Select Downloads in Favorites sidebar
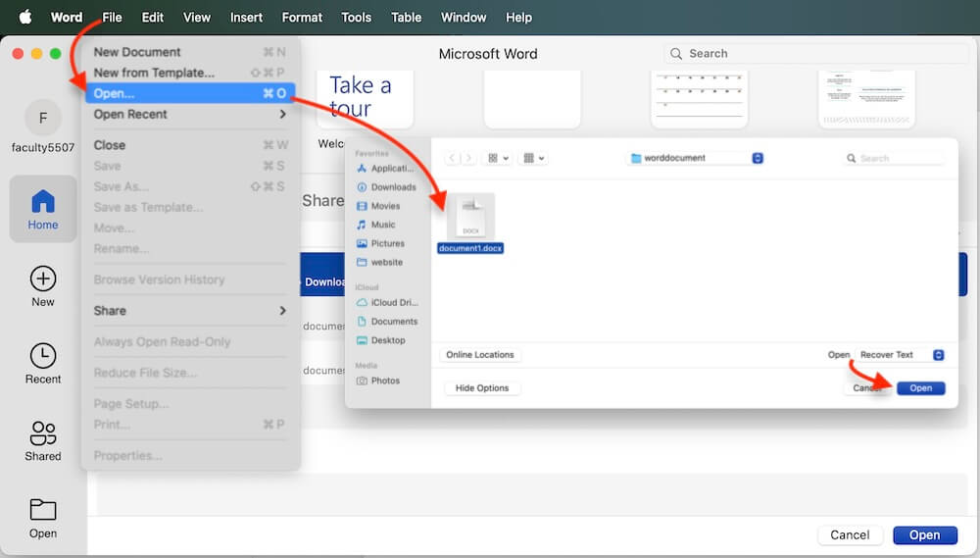Image resolution: width=980 pixels, height=558 pixels. tap(386, 187)
